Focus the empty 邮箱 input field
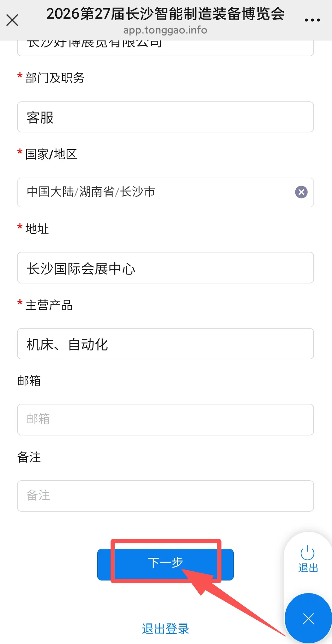The height and width of the screenshot is (644, 332). point(165,419)
